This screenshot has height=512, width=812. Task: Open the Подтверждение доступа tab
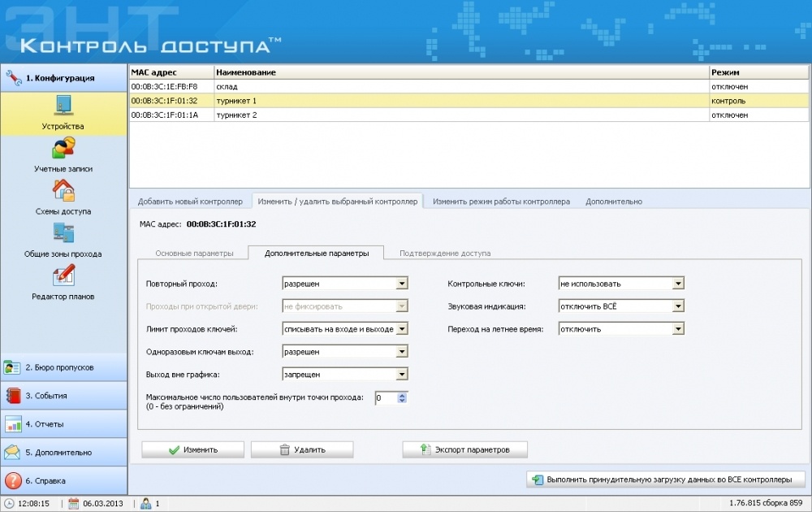click(x=445, y=254)
